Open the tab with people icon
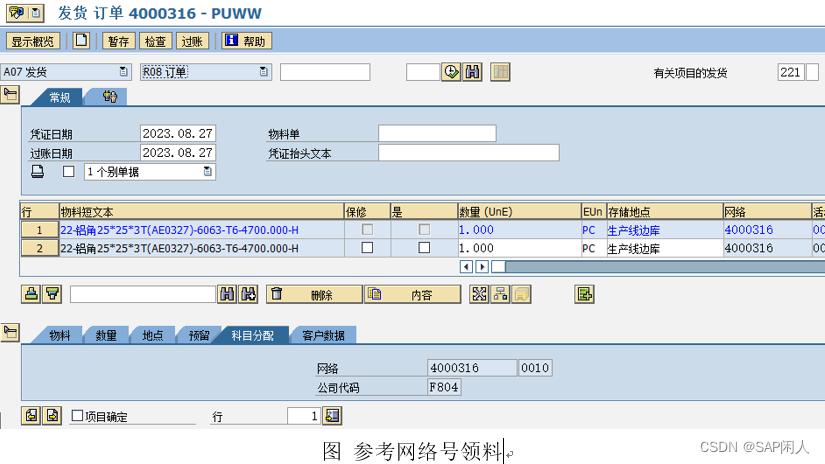Viewport: 825px width, 464px height. [x=107, y=97]
